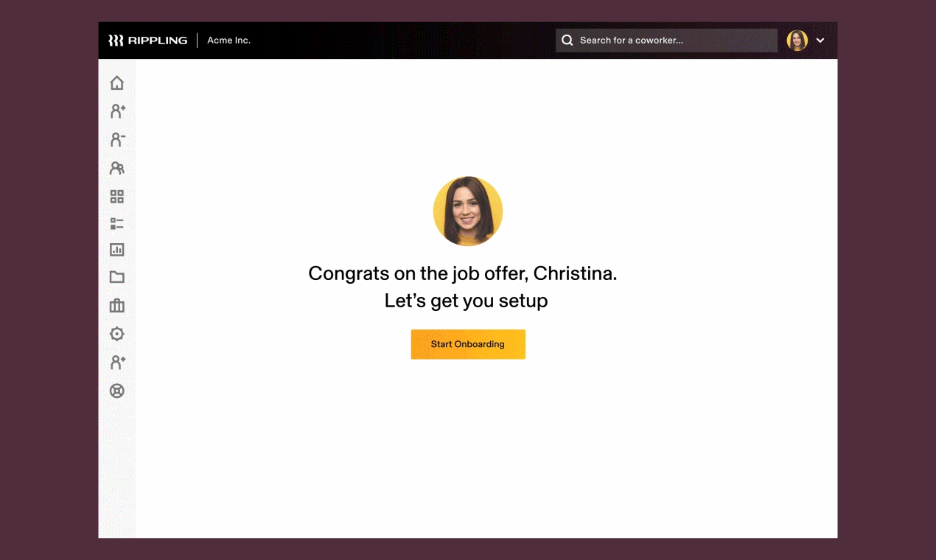Screen dimensions: 936x560
Task: Click the 'Let's get you setup' text
Action: pyautogui.click(x=466, y=301)
